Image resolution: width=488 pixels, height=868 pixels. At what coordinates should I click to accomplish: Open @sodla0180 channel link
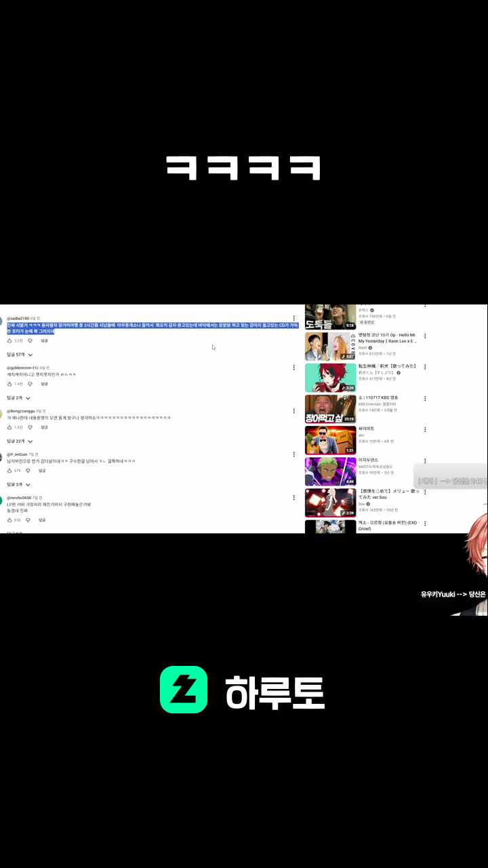coord(18,318)
